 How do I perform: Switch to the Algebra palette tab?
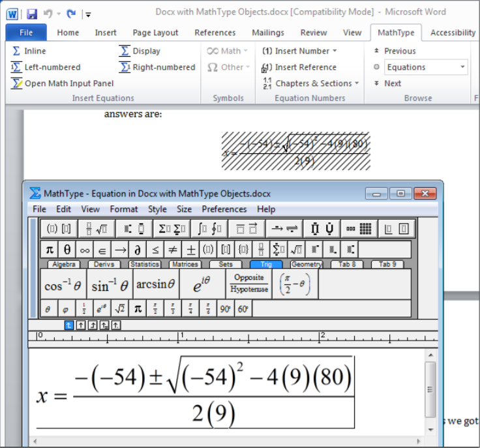coord(63,264)
